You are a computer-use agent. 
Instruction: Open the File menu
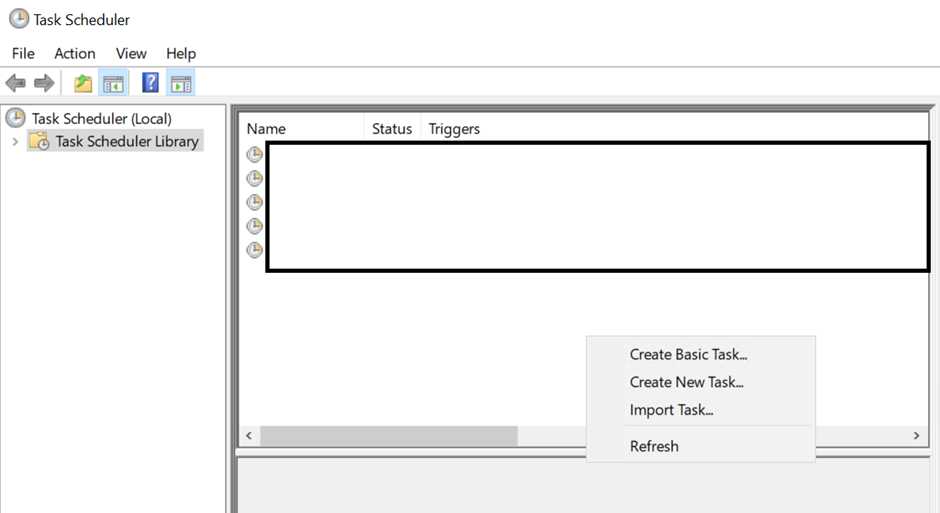[22, 53]
